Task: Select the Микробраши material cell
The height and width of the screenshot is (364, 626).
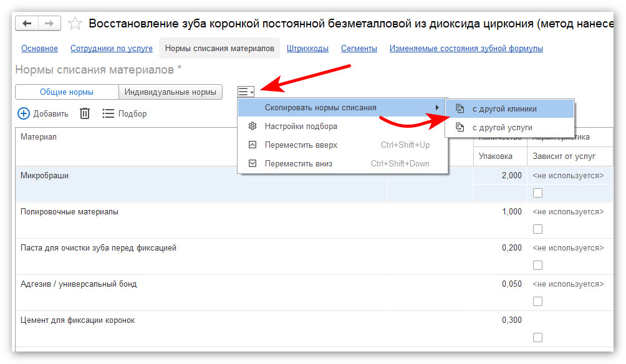Action: click(x=201, y=184)
